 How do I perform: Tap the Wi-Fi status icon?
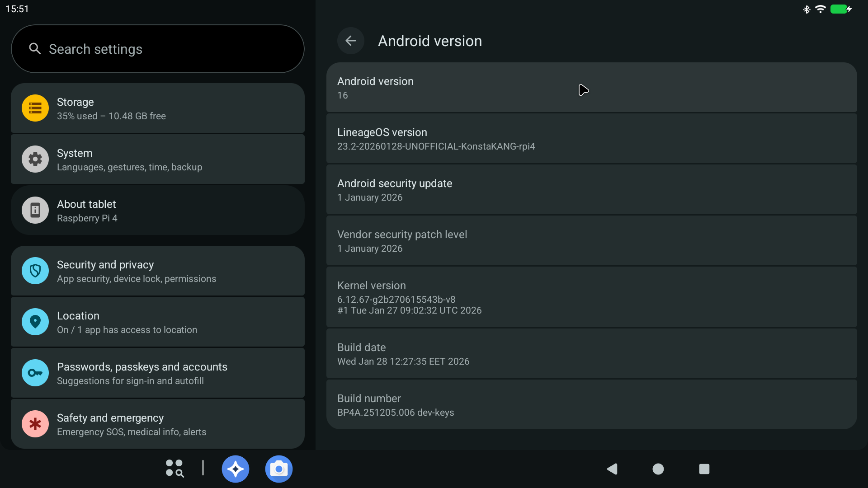[x=820, y=9]
